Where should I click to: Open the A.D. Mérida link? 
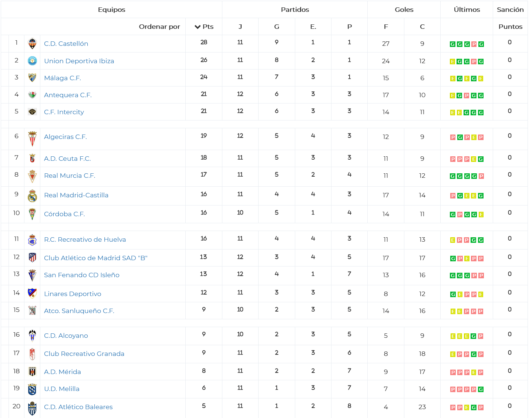(x=62, y=372)
